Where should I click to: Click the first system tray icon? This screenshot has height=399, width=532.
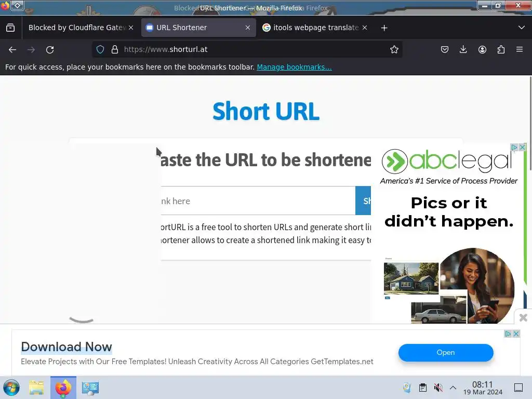tap(407, 388)
